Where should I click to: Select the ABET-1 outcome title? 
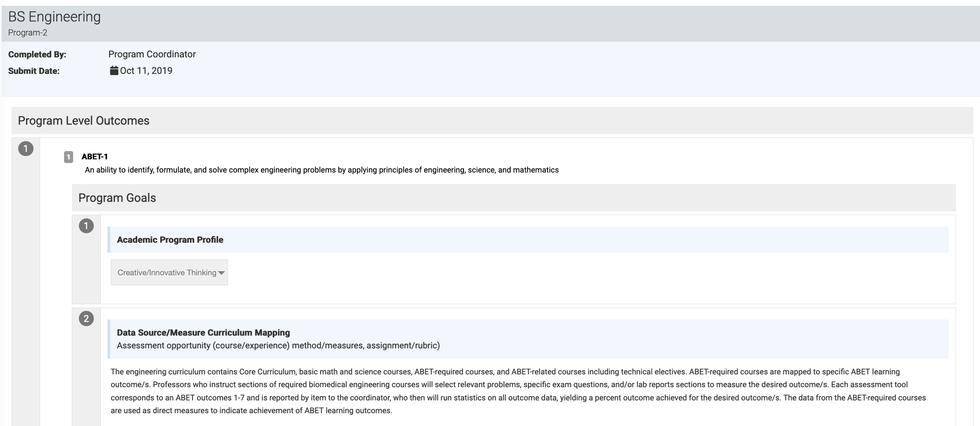point(95,156)
